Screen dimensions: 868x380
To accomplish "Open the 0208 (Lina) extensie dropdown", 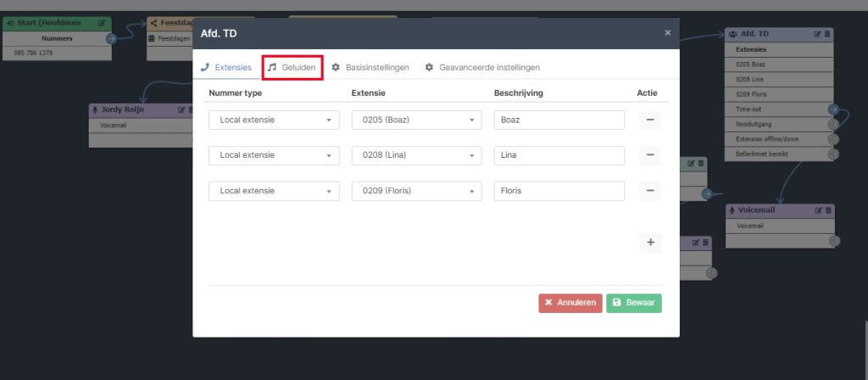I will click(416, 155).
